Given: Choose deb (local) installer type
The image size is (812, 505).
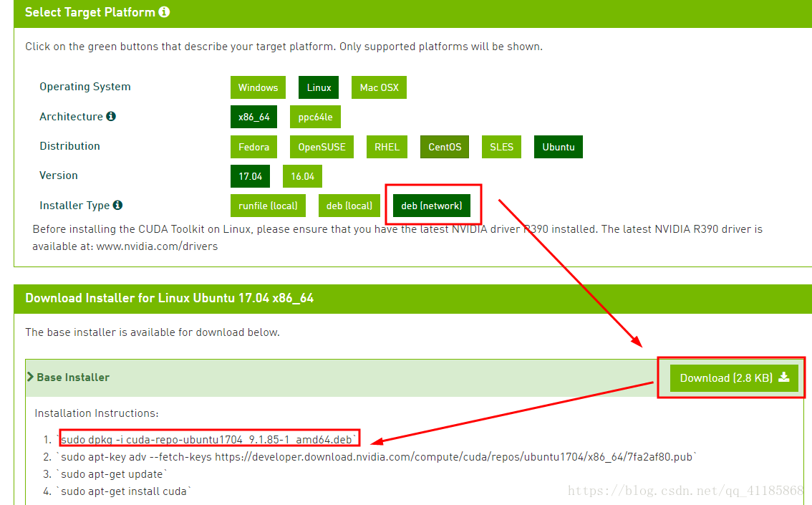Looking at the screenshot, I should pos(349,206).
